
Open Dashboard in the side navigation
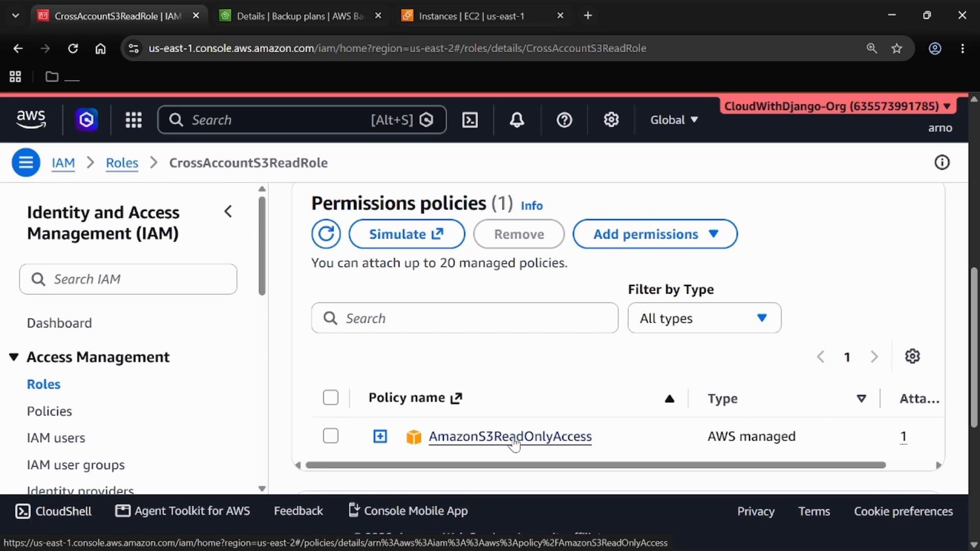pos(59,323)
